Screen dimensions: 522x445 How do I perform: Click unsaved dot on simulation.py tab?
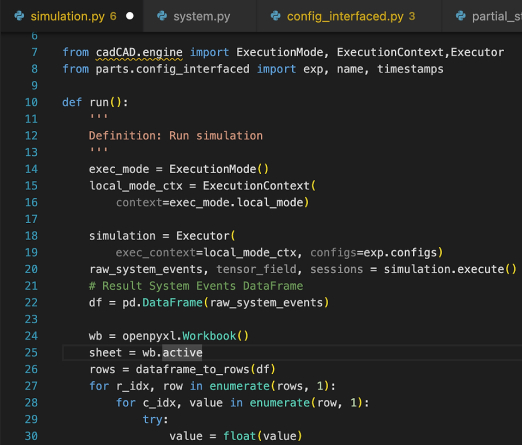[130, 16]
